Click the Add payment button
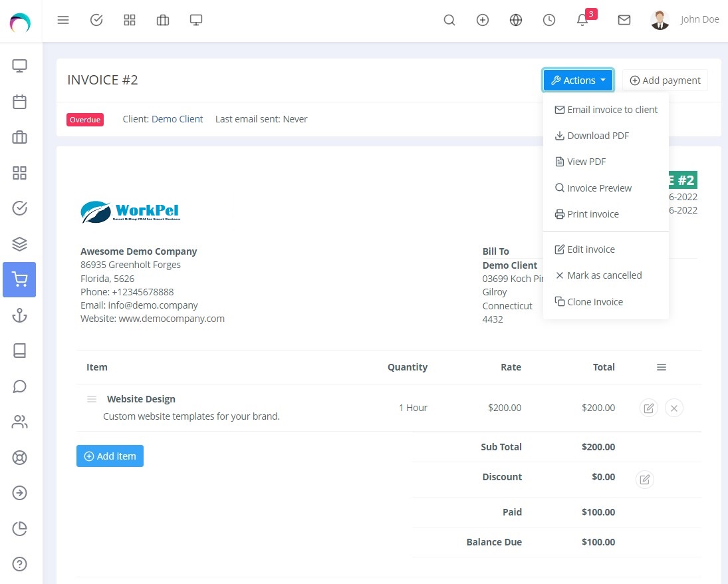This screenshot has width=728, height=584. [665, 80]
